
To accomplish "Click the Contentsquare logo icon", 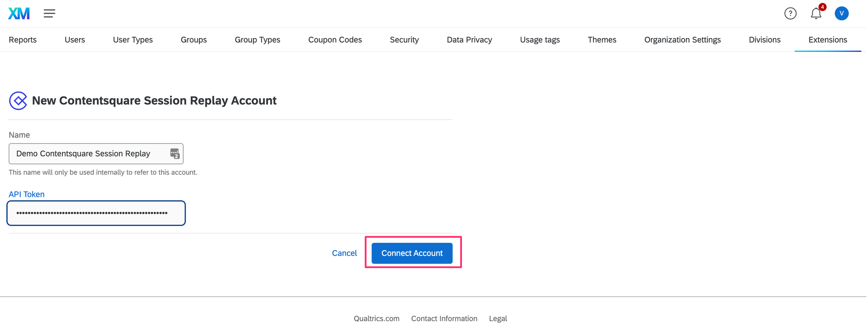I will point(18,101).
